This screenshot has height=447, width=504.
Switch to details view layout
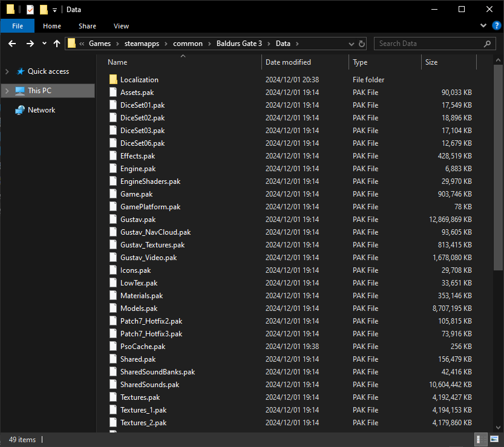[482, 440]
